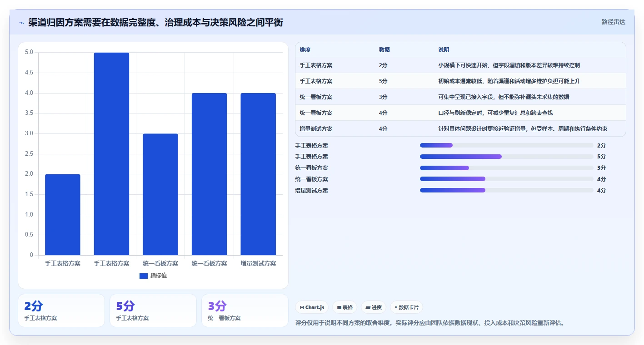This screenshot has height=345, width=644.
Task: Click the 数据卡片 chip
Action: (406, 307)
